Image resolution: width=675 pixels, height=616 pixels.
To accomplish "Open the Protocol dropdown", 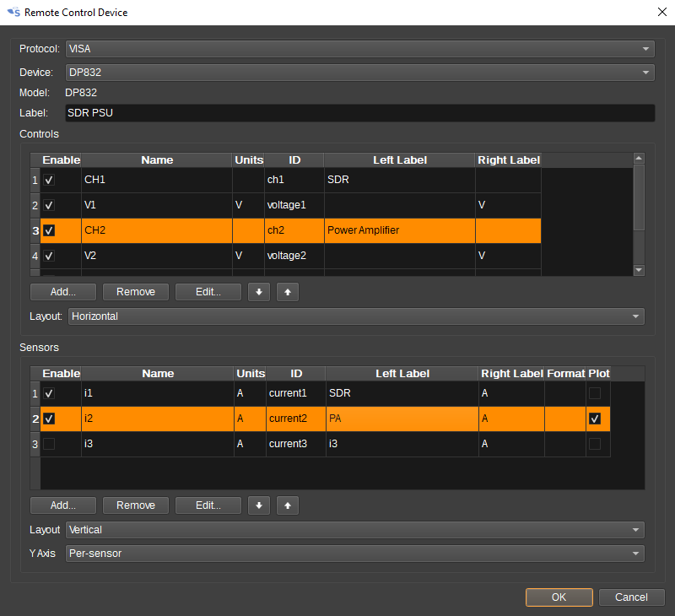I will 360,49.
